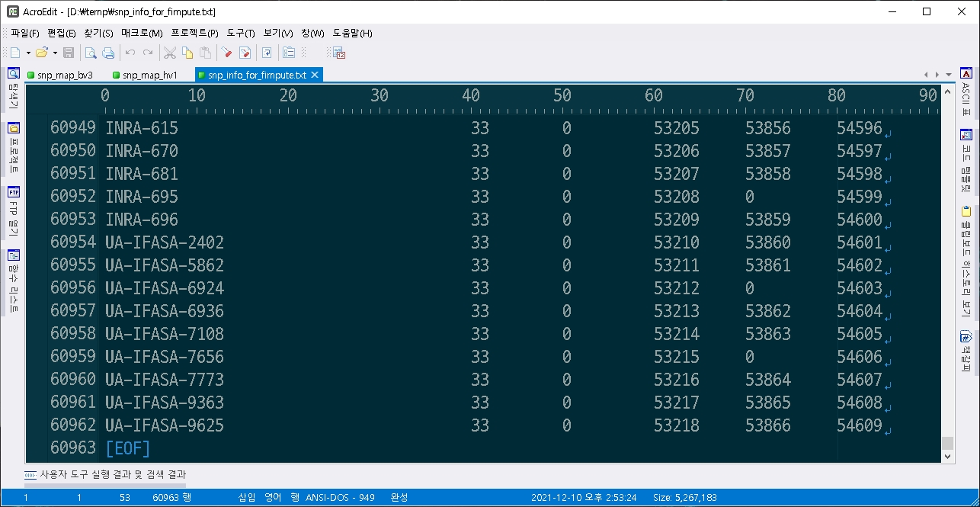Open the 탐색기 explorer side panel

click(x=13, y=88)
